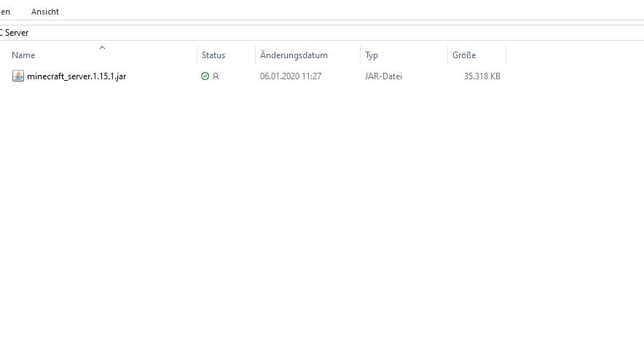Click the Java icon of minecraft_server.1.15.1.jar
The width and height of the screenshot is (644, 339).
(x=18, y=76)
